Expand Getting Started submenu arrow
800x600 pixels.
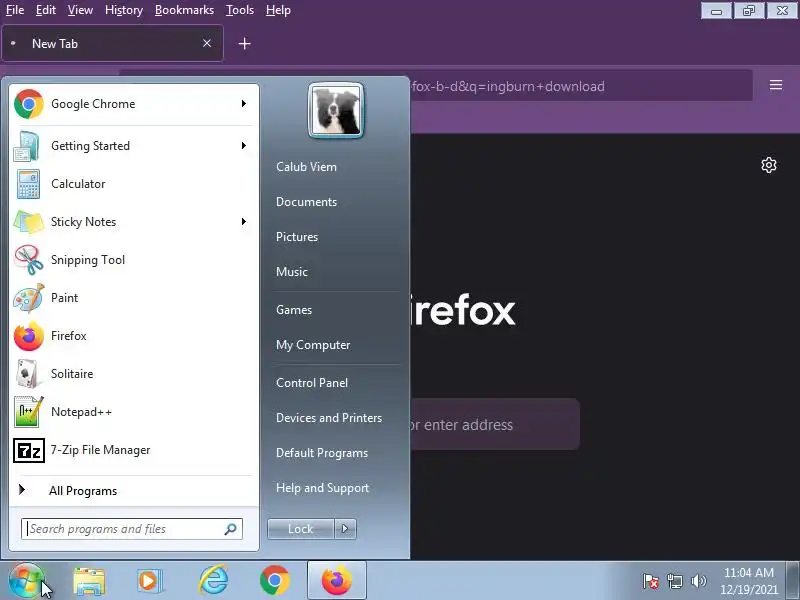point(244,146)
